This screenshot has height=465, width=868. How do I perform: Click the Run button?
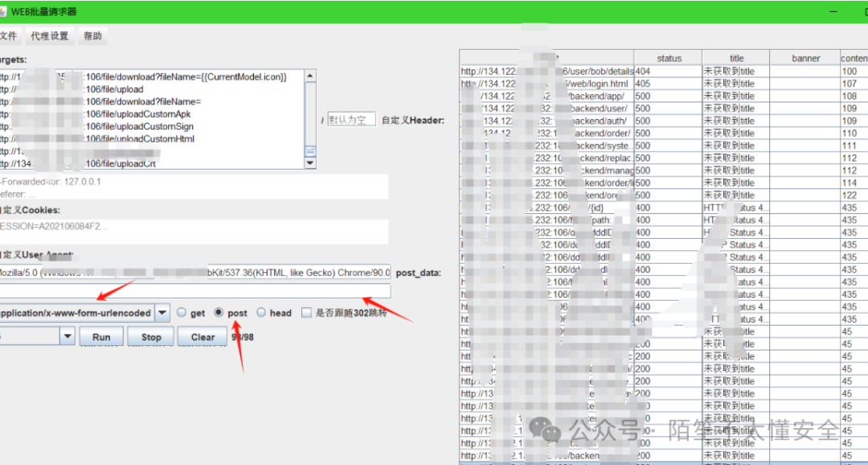click(x=101, y=336)
